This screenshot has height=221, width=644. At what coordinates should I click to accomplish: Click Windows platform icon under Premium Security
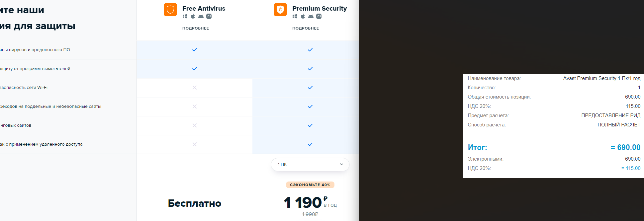(x=295, y=16)
